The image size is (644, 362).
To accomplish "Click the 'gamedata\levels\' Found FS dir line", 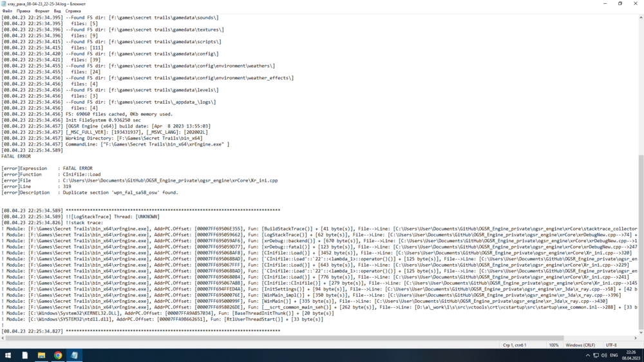I will click(110, 90).
